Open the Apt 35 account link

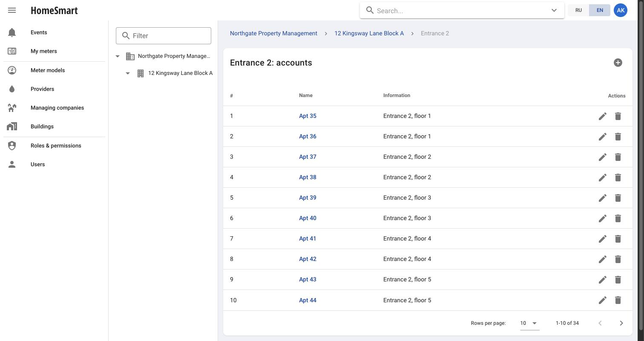click(x=308, y=116)
